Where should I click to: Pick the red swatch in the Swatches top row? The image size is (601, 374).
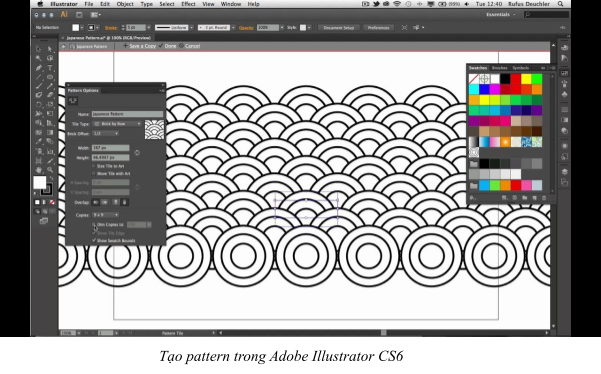click(x=516, y=79)
